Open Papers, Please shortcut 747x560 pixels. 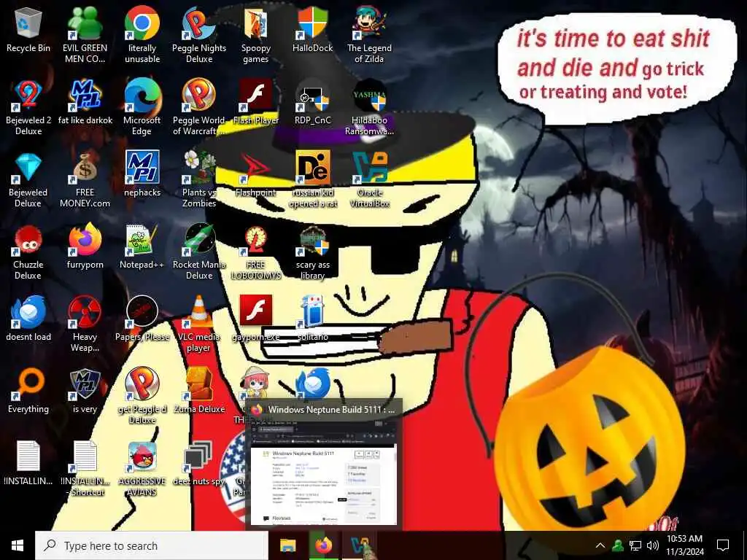tap(142, 312)
